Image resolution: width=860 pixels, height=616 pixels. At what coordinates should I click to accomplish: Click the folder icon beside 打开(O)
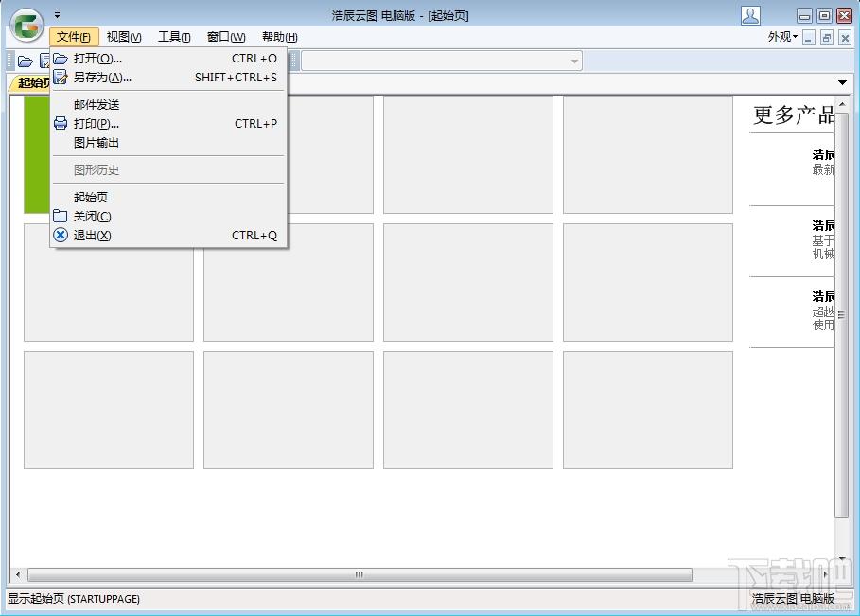click(61, 58)
